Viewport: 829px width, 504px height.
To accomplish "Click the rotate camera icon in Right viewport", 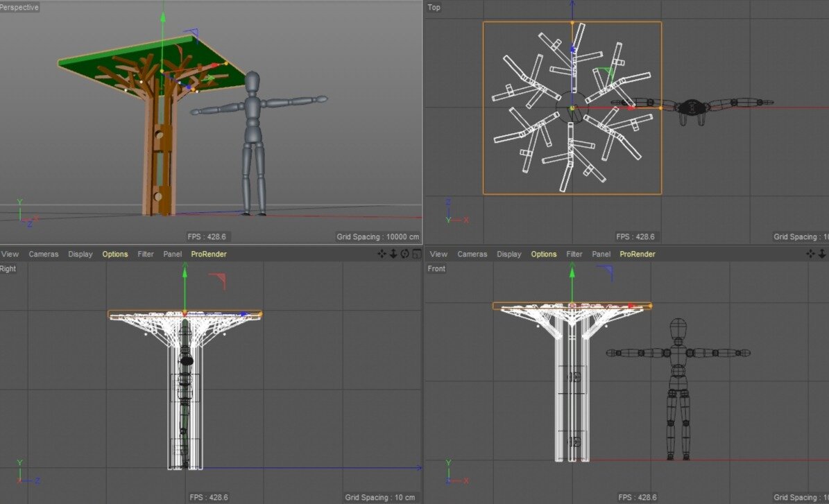I will (405, 254).
